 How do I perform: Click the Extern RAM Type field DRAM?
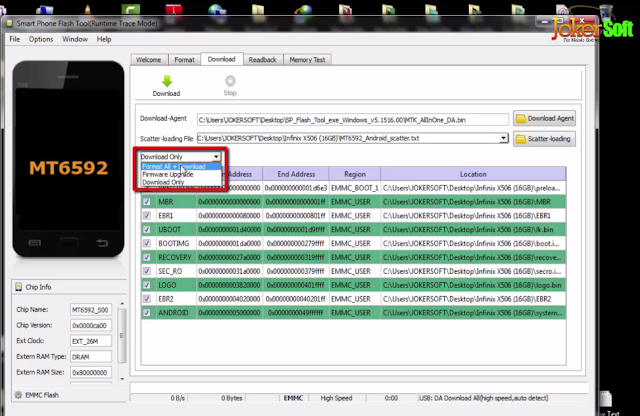[x=91, y=357]
